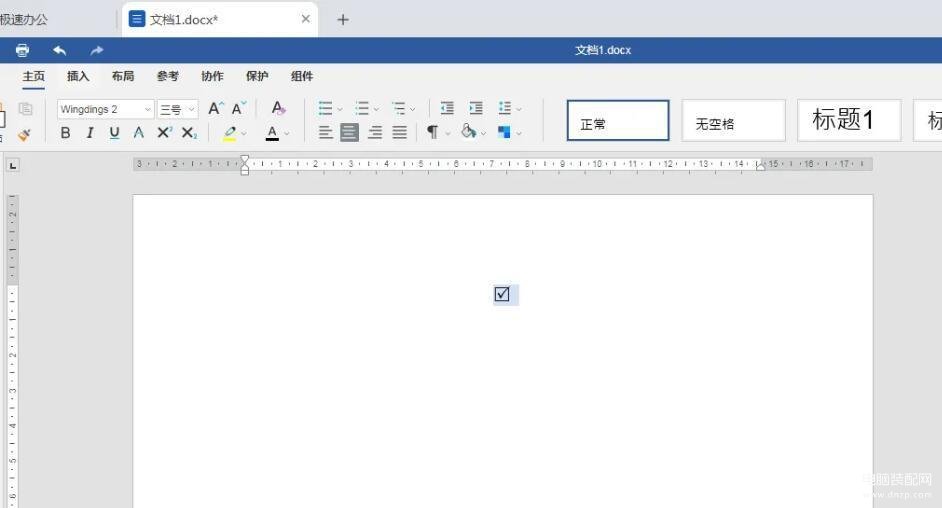942x508 pixels.
Task: Toggle italic formatting
Action: click(90, 133)
